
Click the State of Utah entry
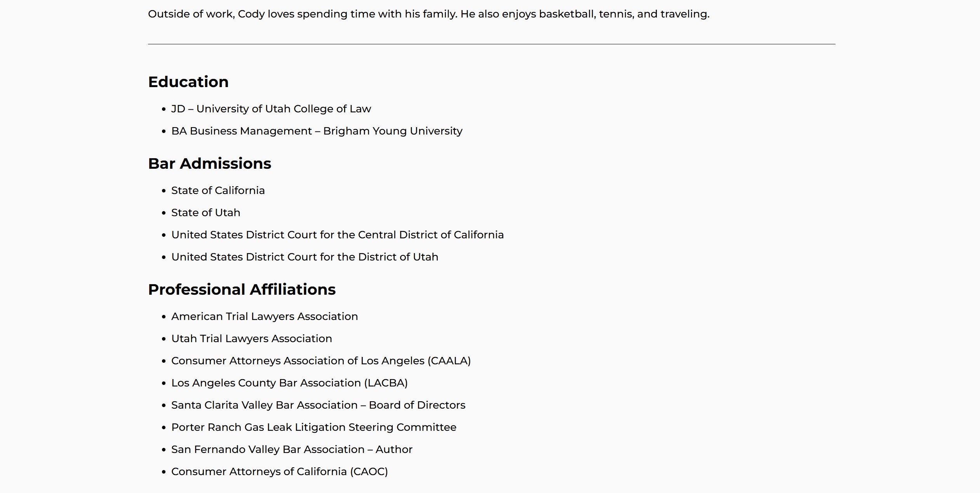pyautogui.click(x=206, y=213)
